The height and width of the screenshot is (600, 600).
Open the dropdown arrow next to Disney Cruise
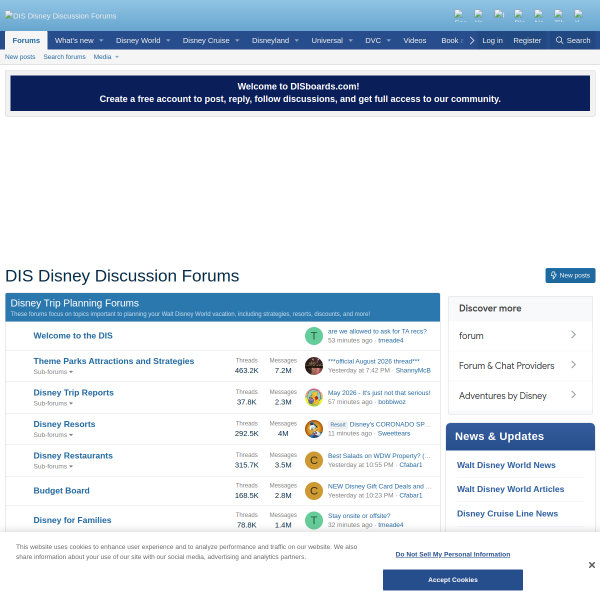click(x=237, y=41)
